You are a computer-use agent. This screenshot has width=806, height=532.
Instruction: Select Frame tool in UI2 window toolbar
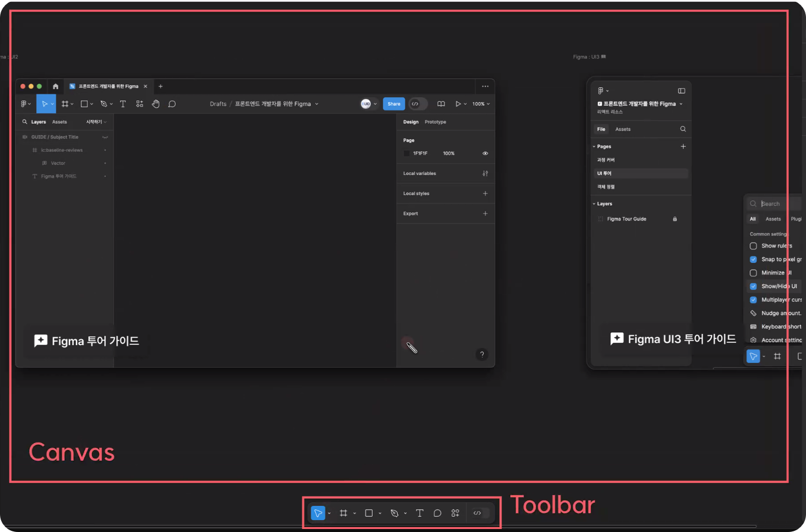[65, 104]
